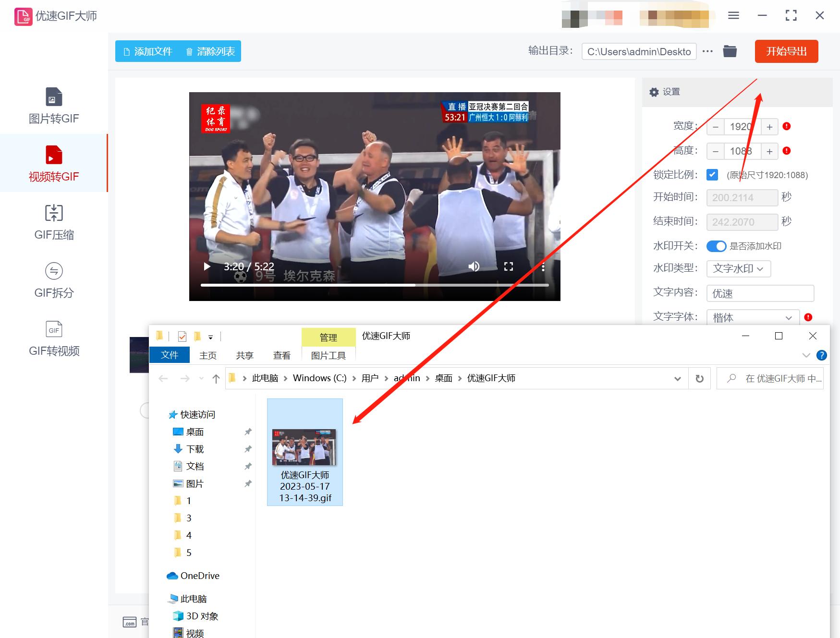Image resolution: width=840 pixels, height=638 pixels.
Task: Change font in the 文字字体 dropdown
Action: click(752, 317)
